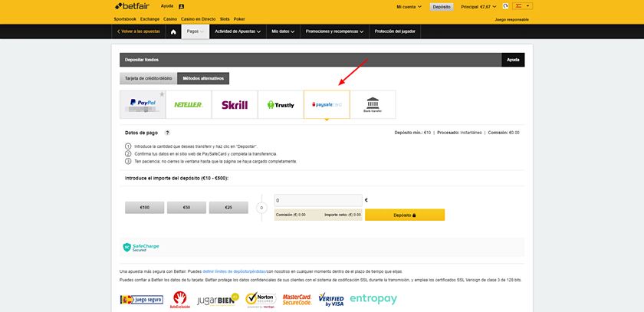Click the Verified by Visa logo
The image size is (644, 312).
pos(331,299)
